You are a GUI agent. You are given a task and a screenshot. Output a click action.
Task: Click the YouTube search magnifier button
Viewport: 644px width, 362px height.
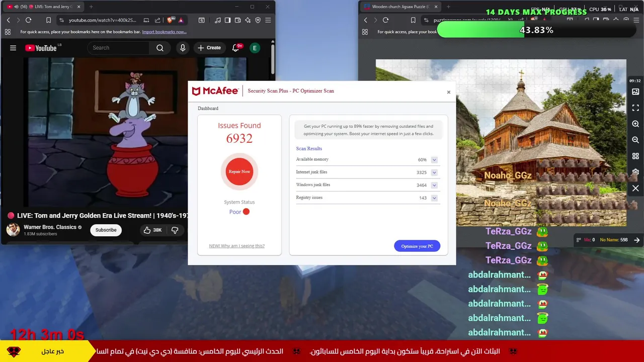(x=160, y=48)
